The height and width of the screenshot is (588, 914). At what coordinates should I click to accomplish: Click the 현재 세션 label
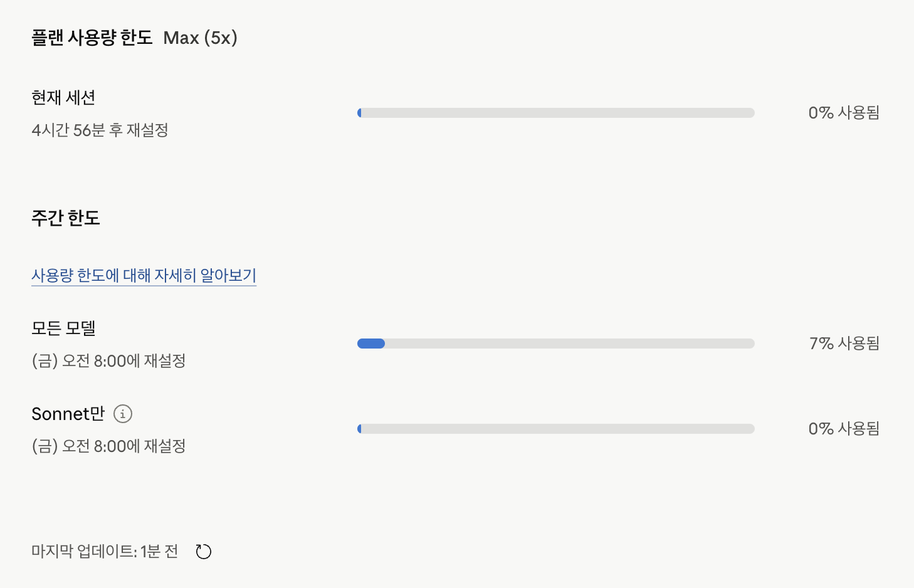tap(63, 98)
